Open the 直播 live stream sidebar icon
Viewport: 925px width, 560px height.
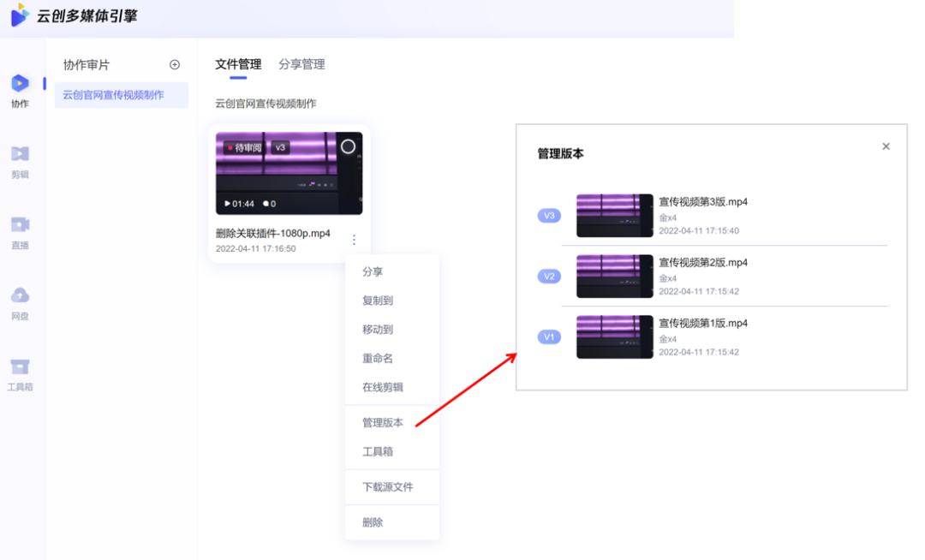(20, 225)
